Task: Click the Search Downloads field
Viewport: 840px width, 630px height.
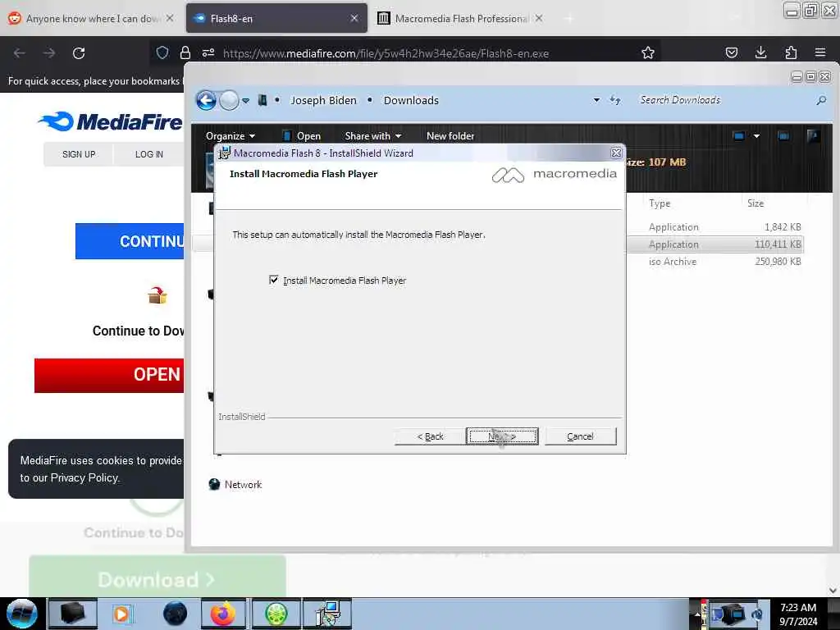Action: (x=726, y=100)
